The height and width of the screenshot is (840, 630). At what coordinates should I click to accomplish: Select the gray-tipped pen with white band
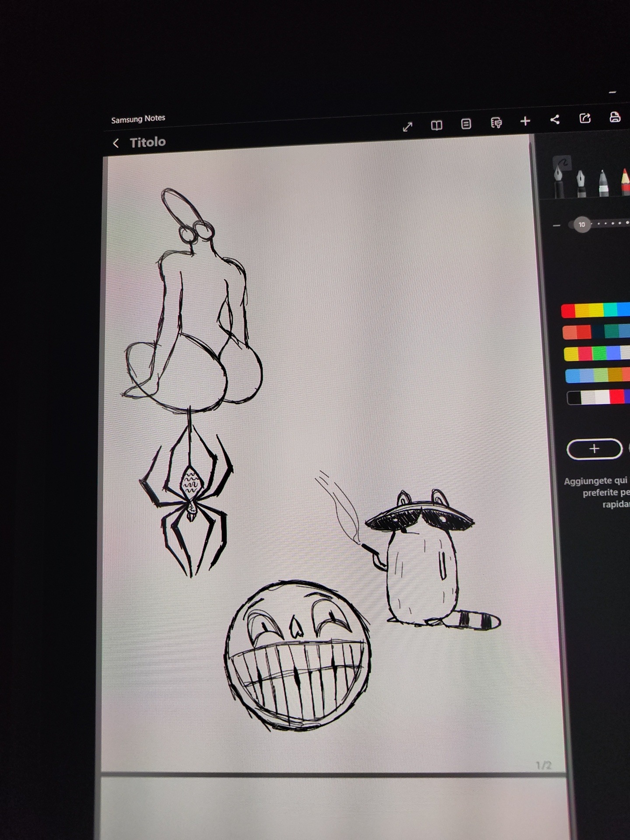[604, 183]
